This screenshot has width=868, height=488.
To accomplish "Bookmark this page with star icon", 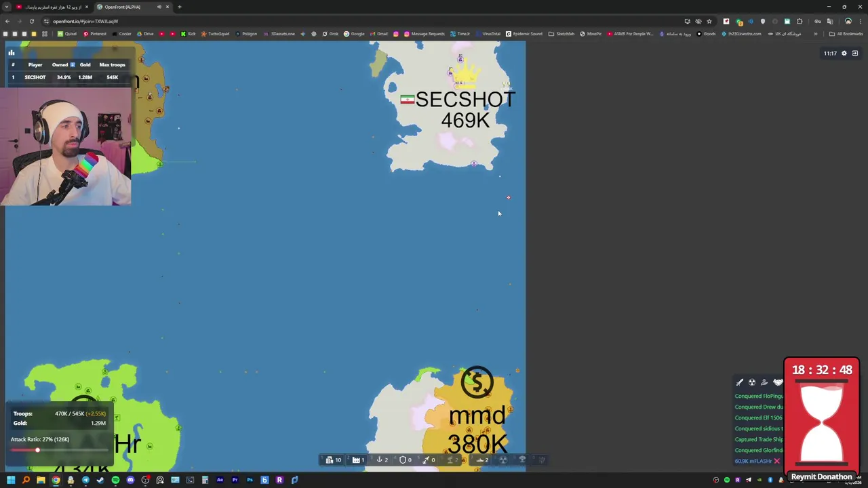I will [709, 21].
